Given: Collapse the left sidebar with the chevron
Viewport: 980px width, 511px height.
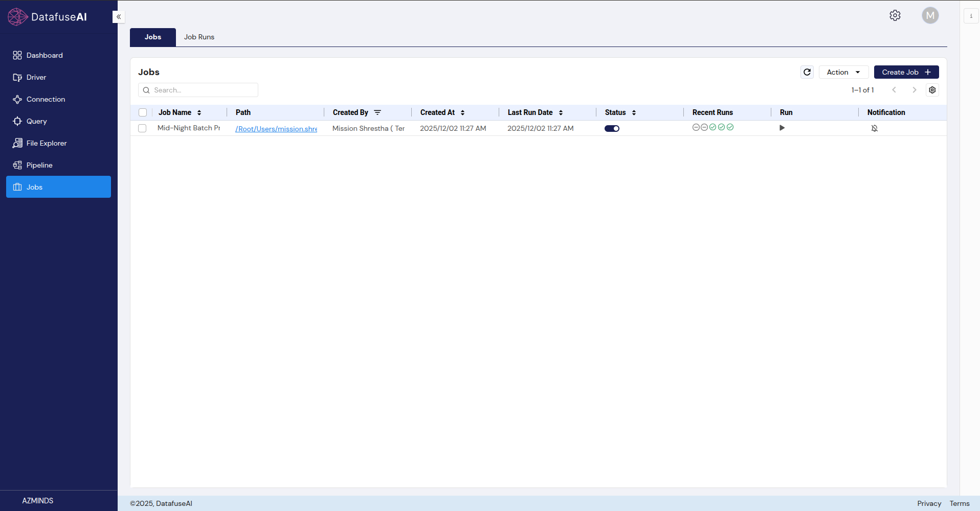Looking at the screenshot, I should [118, 17].
